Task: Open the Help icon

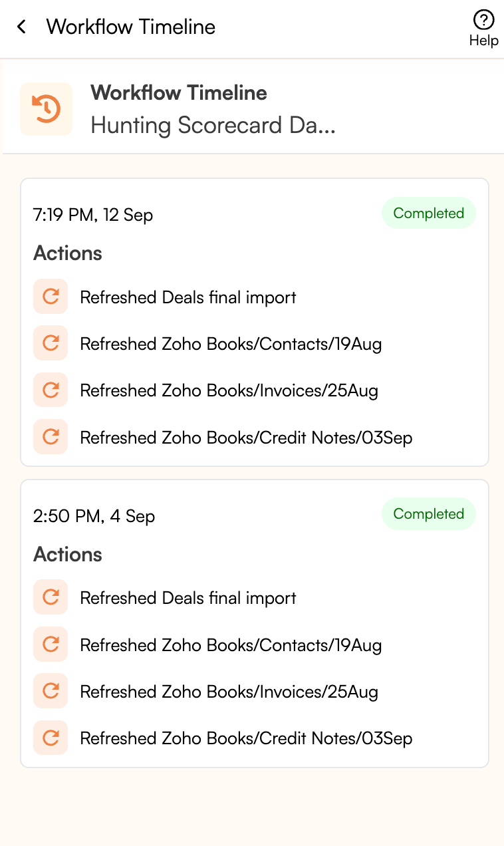Action: [483, 27]
